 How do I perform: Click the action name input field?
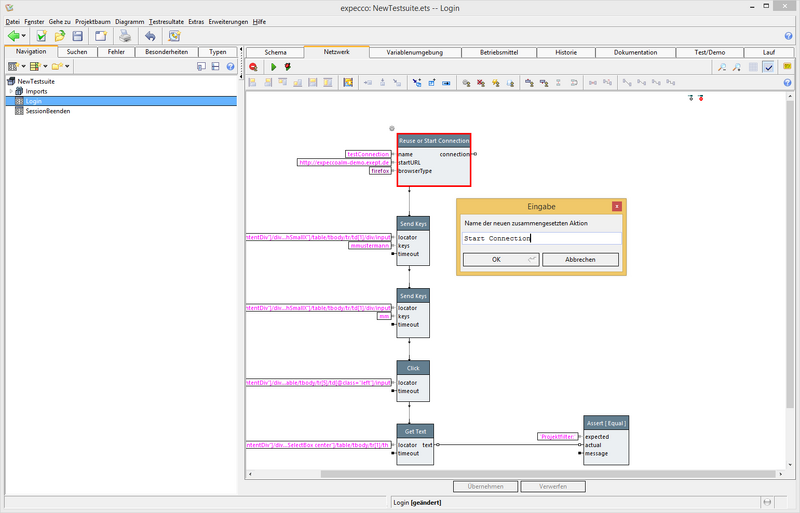point(541,238)
